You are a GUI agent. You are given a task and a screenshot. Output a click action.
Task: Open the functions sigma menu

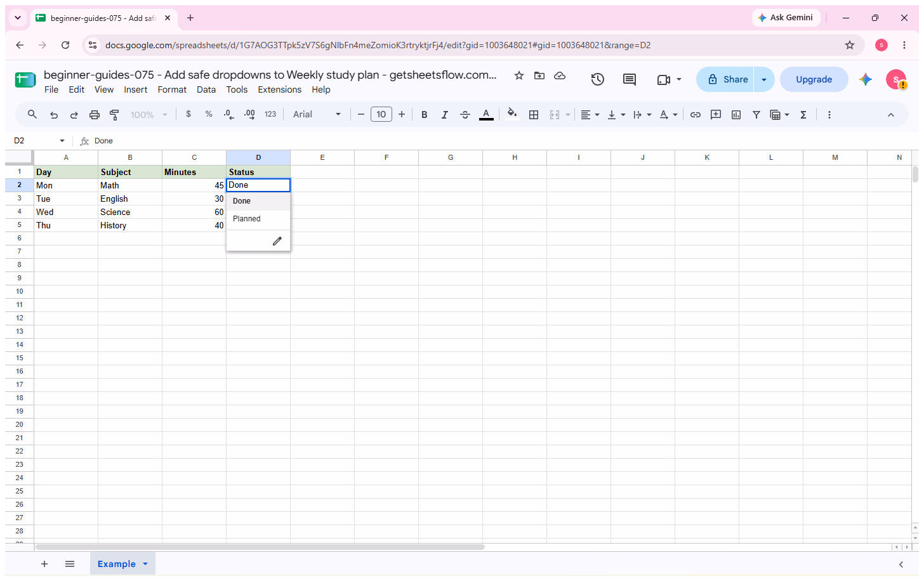(803, 115)
